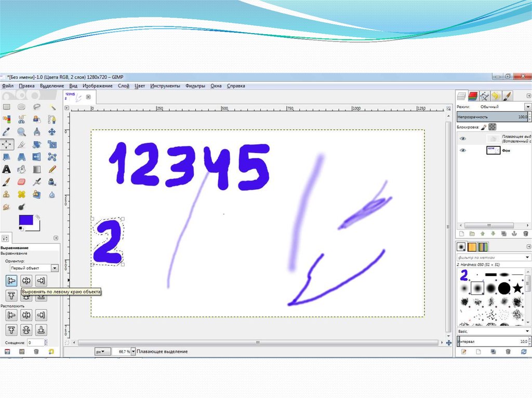This screenshot has height=398, width=532.
Task: Raise the layer with the up arrow
Action: [x=483, y=234]
